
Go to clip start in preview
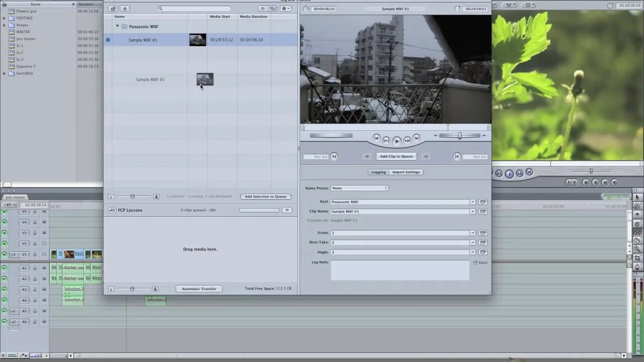[376, 138]
